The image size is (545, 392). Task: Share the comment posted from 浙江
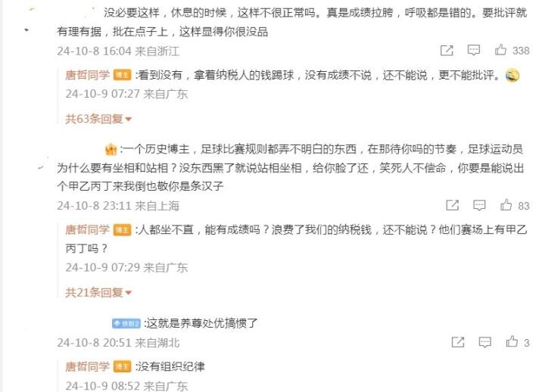[x=447, y=51]
